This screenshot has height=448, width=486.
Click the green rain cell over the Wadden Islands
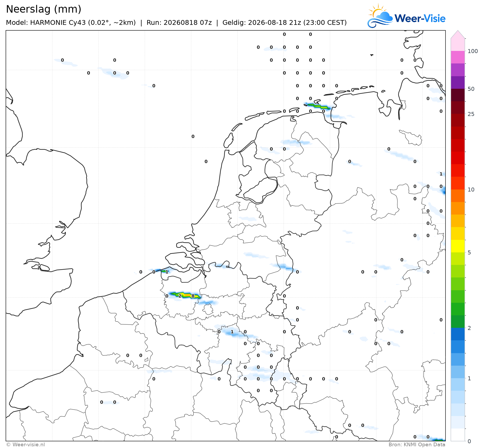click(318, 106)
